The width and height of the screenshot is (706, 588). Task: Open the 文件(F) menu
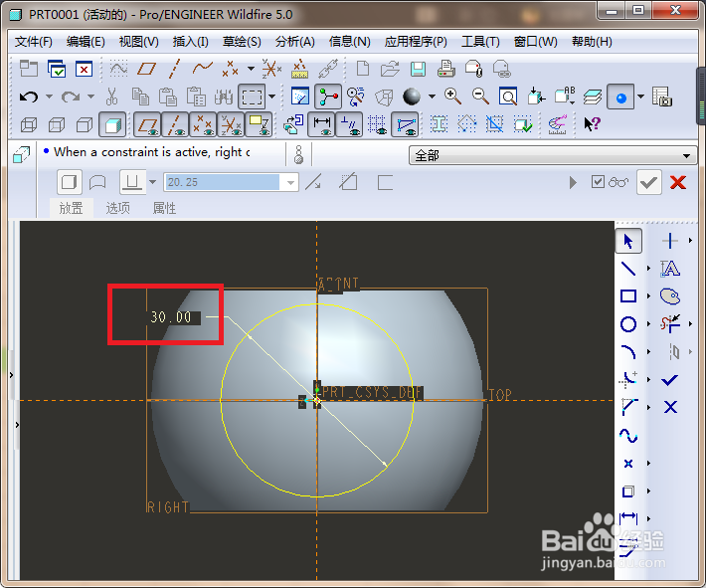click(x=34, y=42)
